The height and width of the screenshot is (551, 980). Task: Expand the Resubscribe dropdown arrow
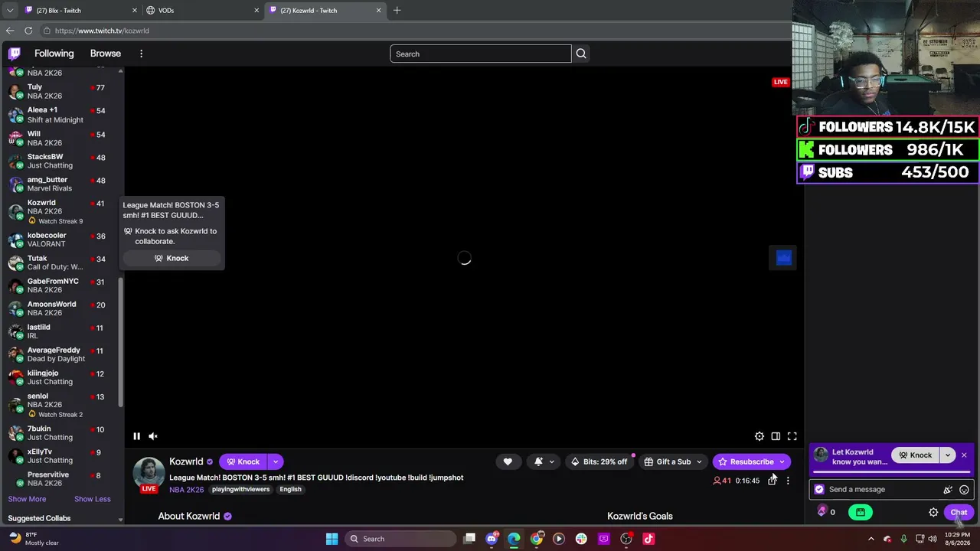782,461
